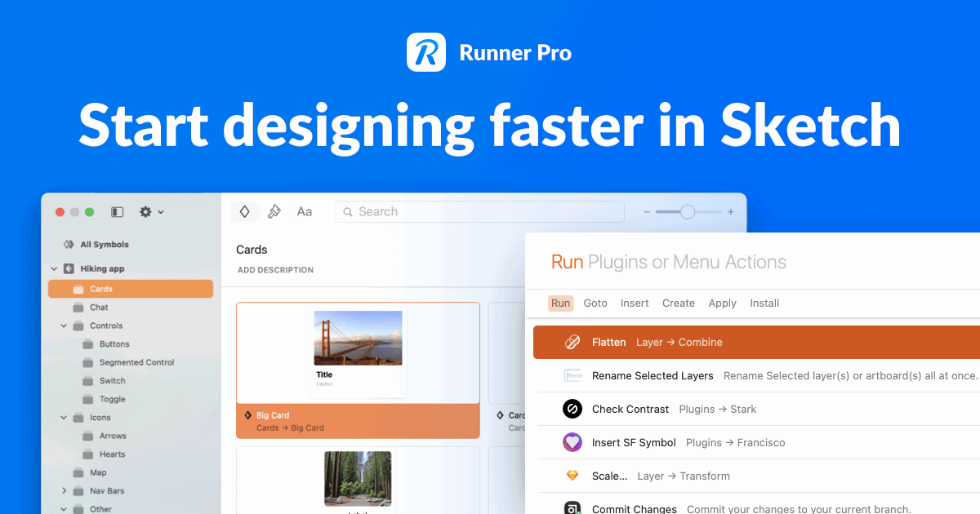980x514 pixels.
Task: Click the Flatten bandage icon
Action: click(x=572, y=342)
